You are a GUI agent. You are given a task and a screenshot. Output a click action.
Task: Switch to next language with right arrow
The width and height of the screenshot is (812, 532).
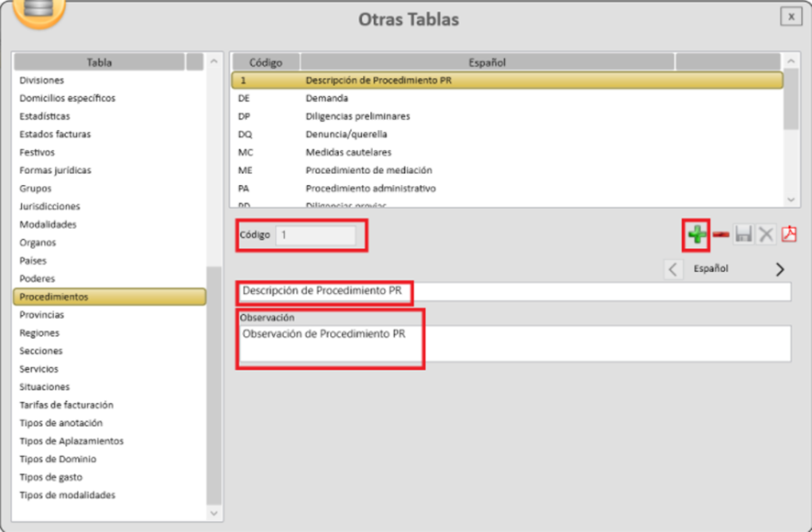click(780, 269)
